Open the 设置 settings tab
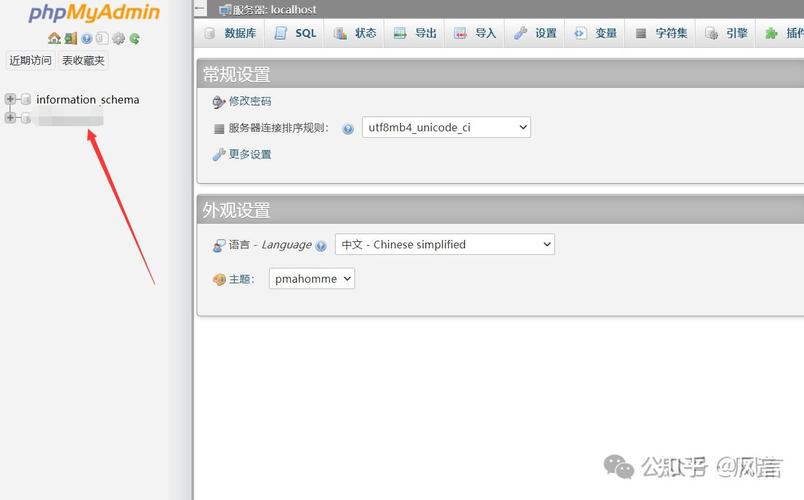 pyautogui.click(x=535, y=33)
